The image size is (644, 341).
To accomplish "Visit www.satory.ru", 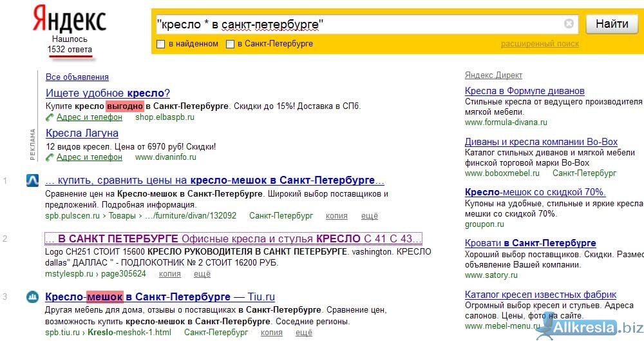I will click(491, 275).
